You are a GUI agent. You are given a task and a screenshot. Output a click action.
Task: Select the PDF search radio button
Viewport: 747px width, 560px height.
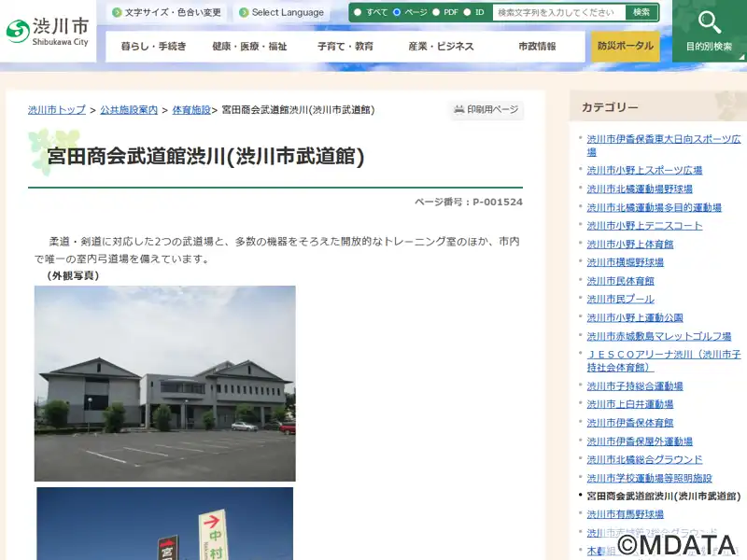tap(436, 13)
